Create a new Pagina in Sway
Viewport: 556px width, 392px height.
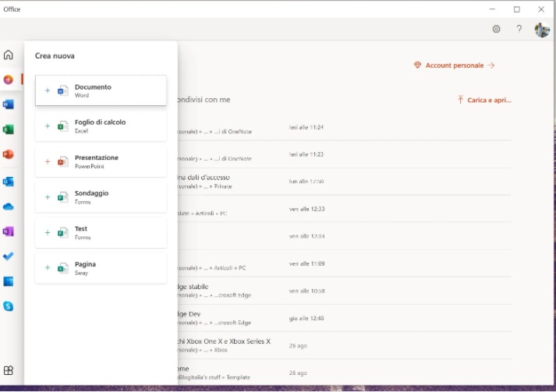coord(101,268)
